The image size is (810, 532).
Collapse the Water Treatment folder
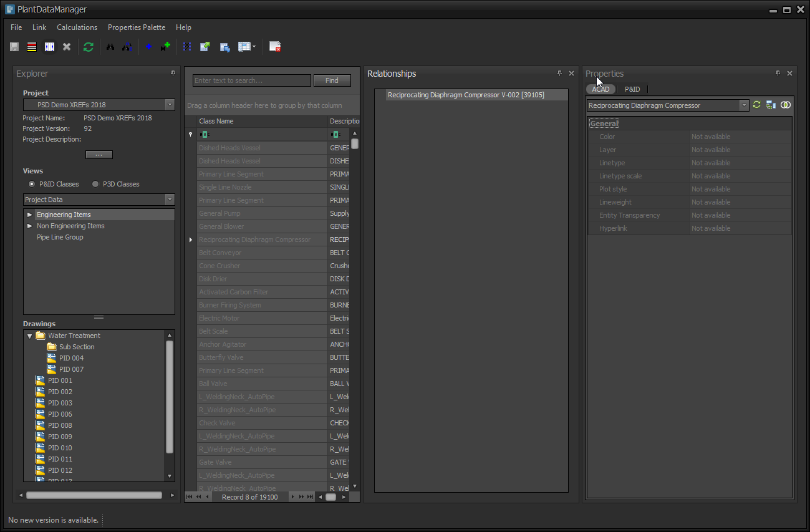(x=29, y=336)
